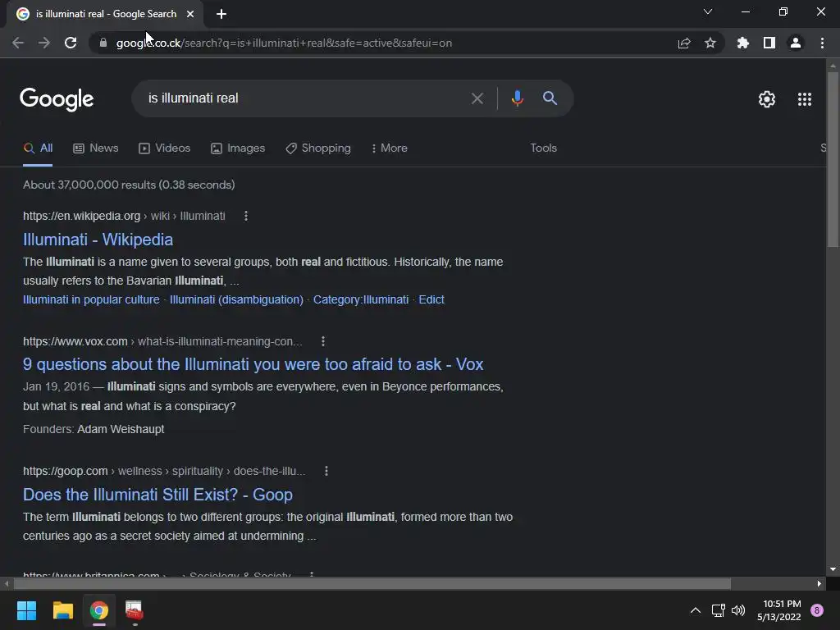Go back to the previous page

(18, 43)
